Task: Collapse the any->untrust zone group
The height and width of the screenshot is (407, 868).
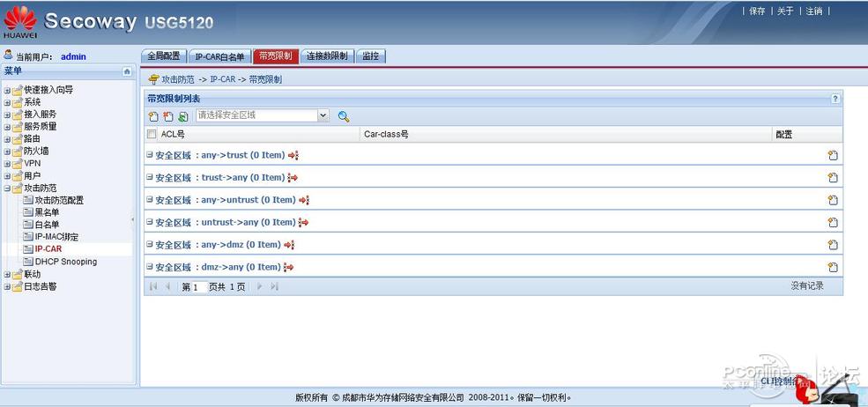Action: coord(150,199)
